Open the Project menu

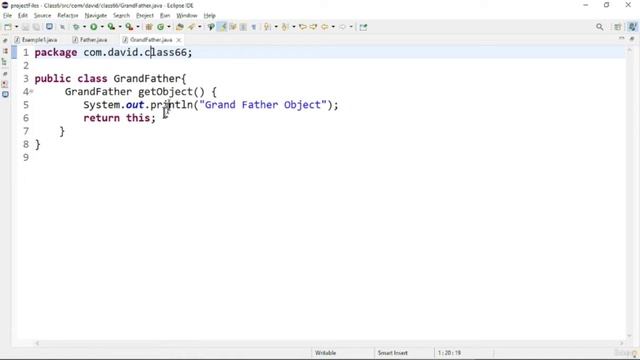(x=145, y=16)
